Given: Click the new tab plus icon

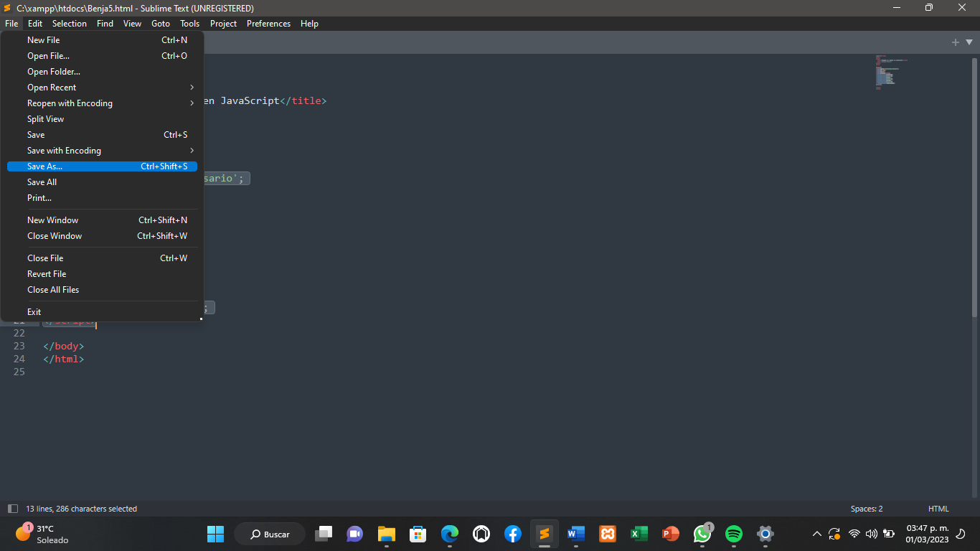Looking at the screenshot, I should 955,42.
